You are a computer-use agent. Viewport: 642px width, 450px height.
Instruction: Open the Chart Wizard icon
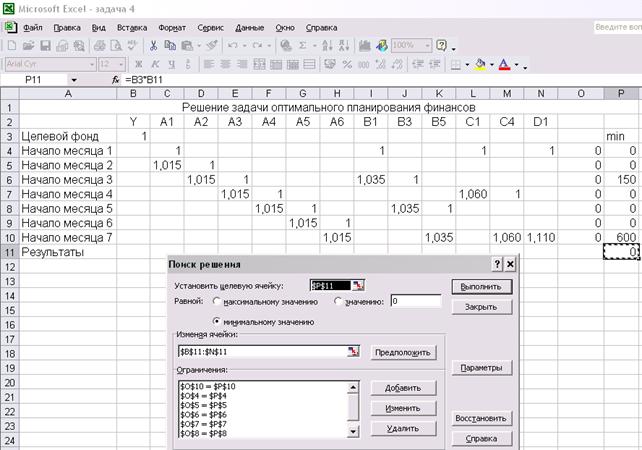(x=364, y=46)
